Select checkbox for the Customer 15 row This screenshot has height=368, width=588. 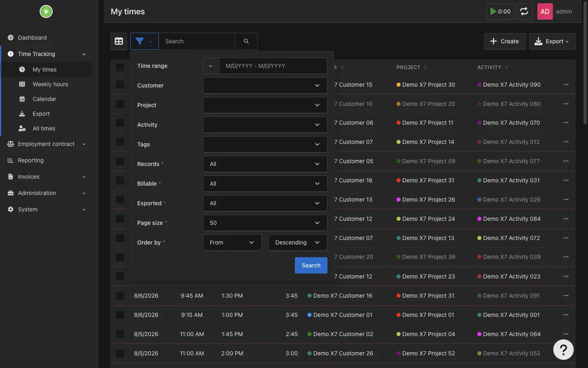pos(120,85)
